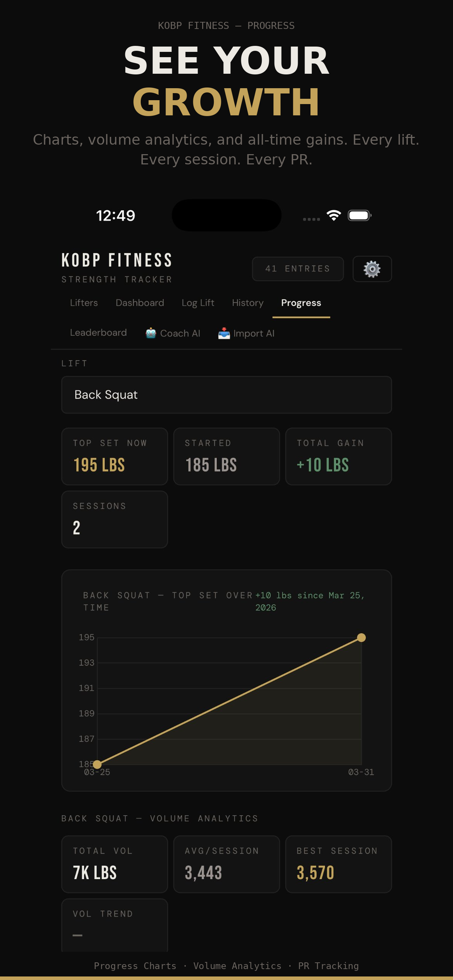Select the Vol Trend card
The width and height of the screenshot is (453, 980).
(115, 925)
